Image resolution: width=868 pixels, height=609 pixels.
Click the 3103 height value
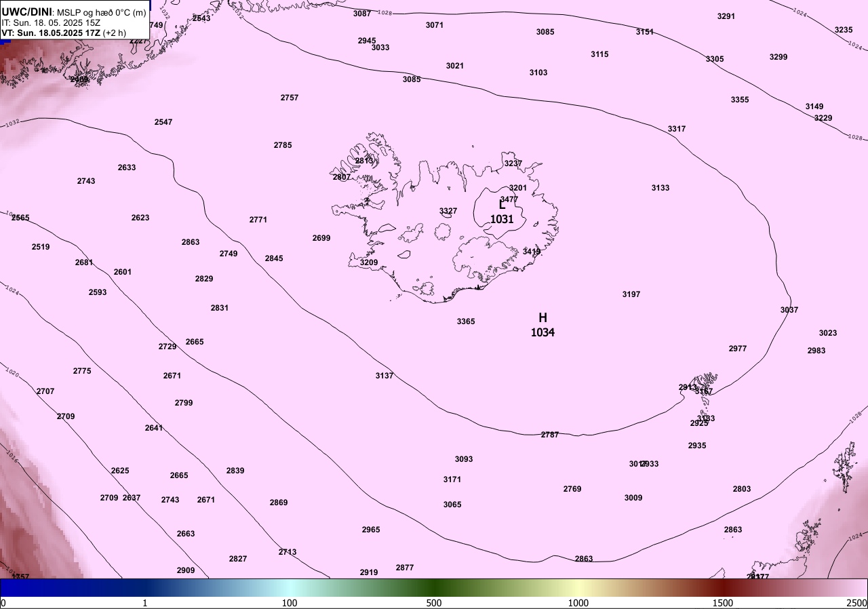pos(538,73)
